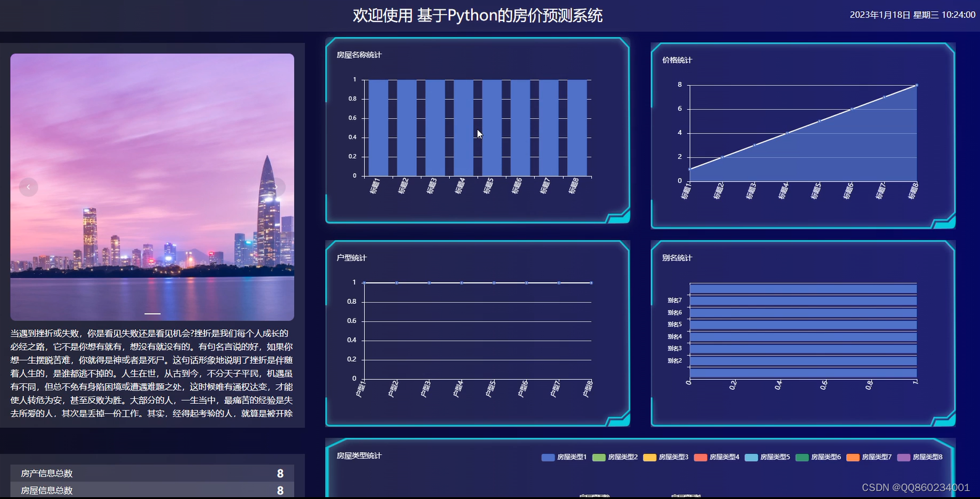Toggle 房屋类型2 legend item
This screenshot has height=499, width=980.
[615, 457]
